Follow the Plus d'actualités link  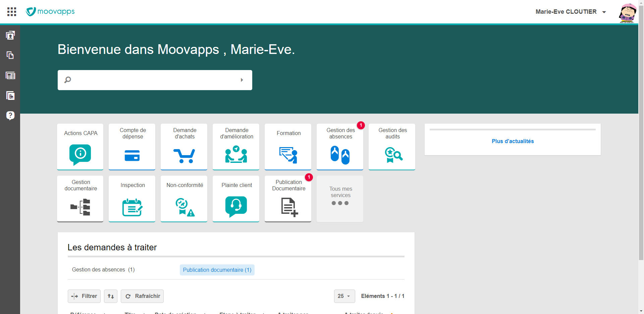513,141
